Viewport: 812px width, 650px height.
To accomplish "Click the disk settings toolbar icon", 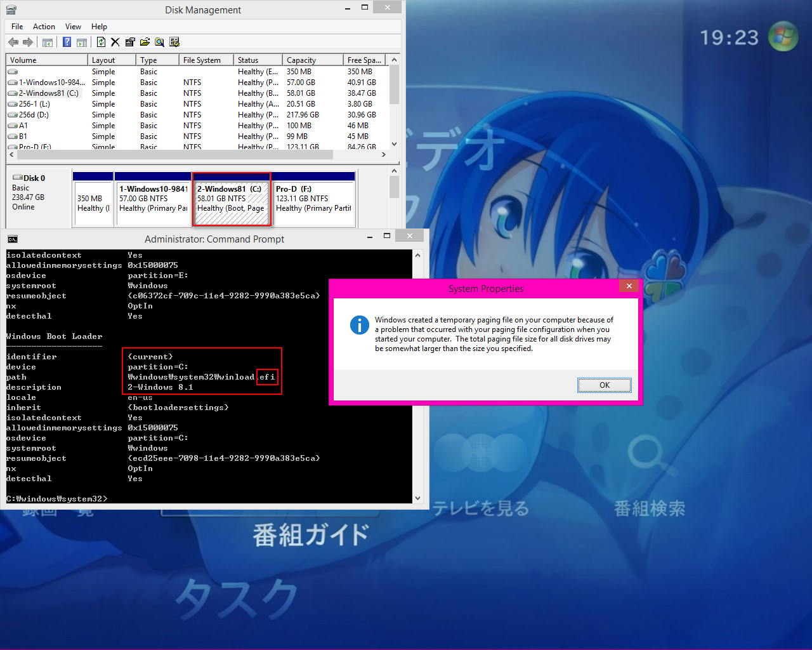I will pos(174,43).
